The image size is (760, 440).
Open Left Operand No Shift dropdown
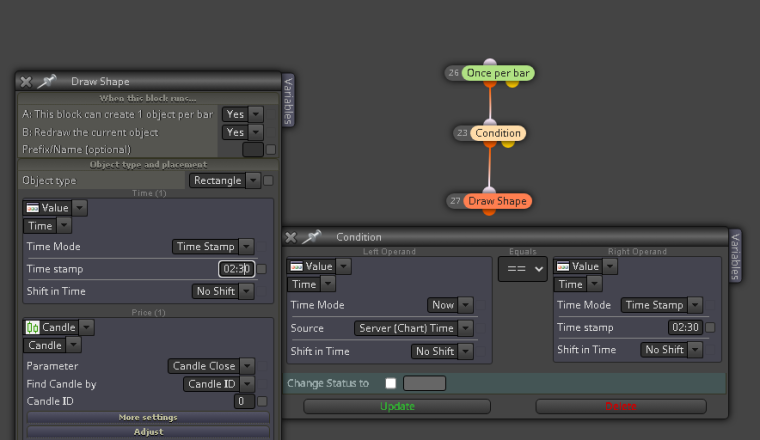[x=442, y=351]
